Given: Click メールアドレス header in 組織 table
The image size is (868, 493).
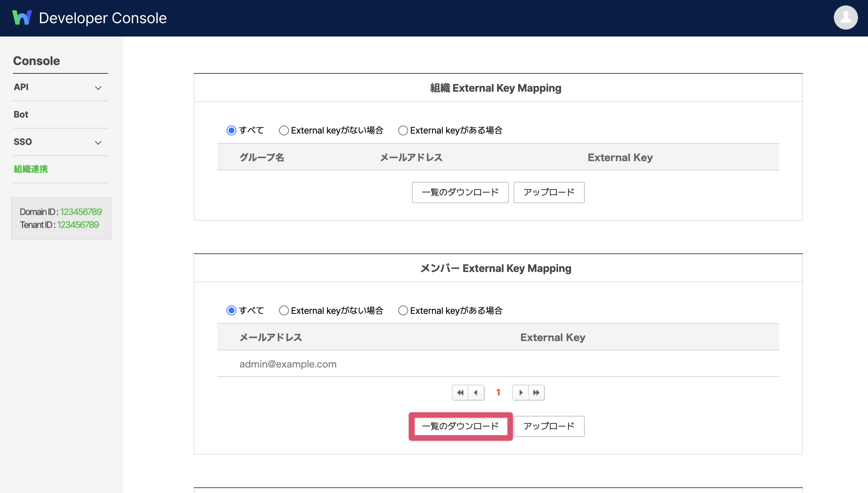Looking at the screenshot, I should coord(411,157).
